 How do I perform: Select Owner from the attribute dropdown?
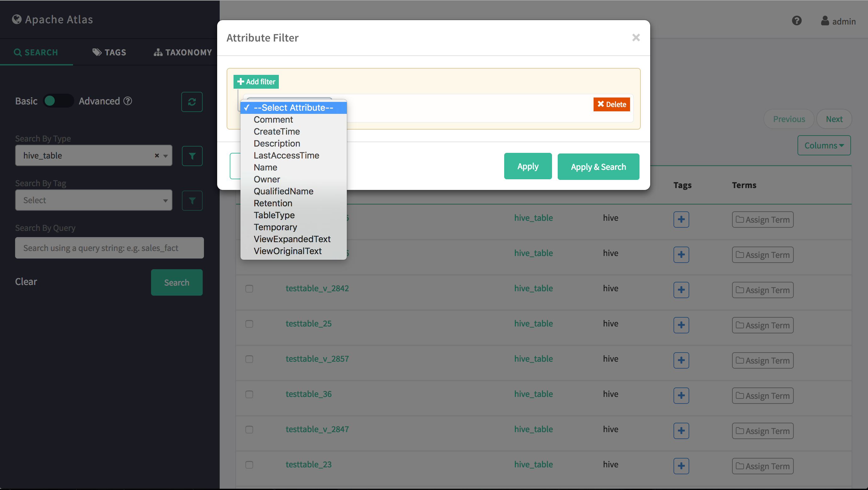coord(267,179)
